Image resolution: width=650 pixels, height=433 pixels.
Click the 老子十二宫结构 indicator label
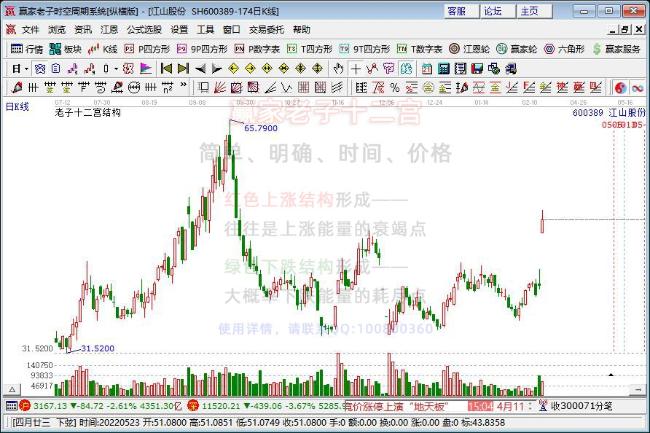[x=87, y=112]
